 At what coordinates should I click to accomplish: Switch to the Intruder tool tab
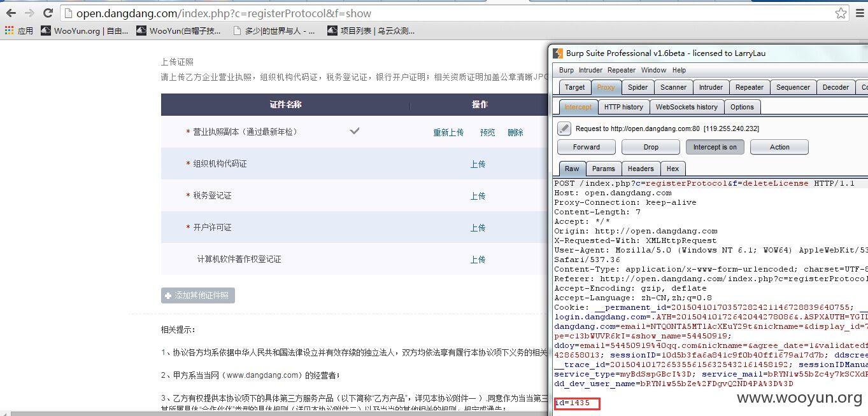tap(711, 87)
